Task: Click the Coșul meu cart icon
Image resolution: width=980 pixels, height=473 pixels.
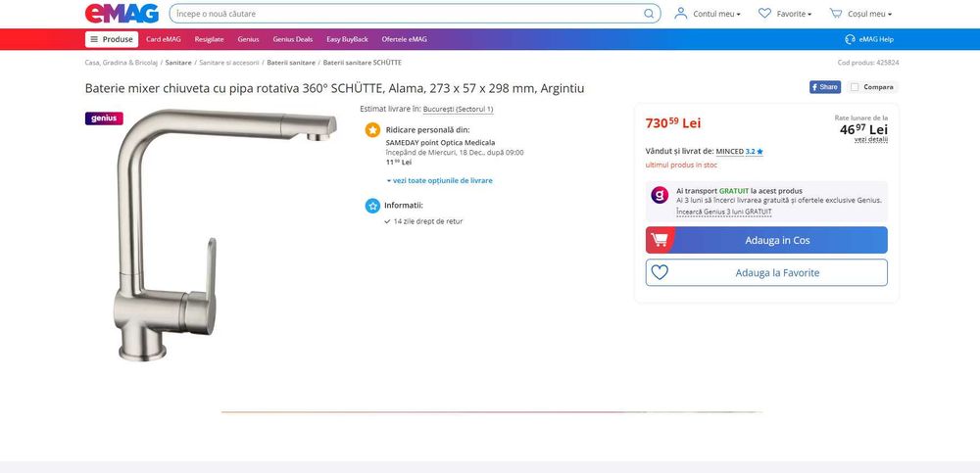Action: 836,13
